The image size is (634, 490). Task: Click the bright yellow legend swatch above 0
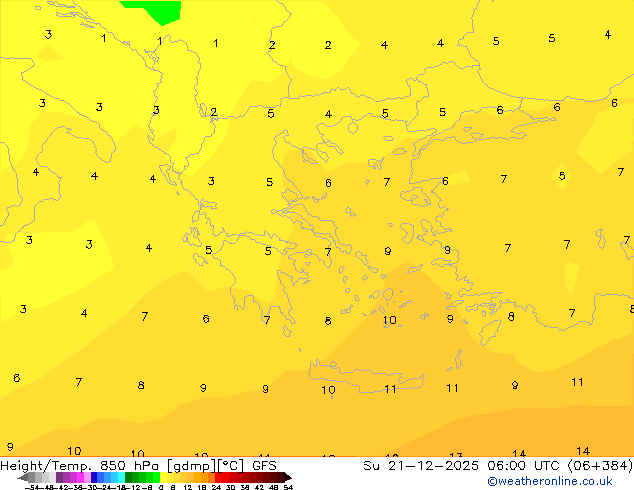163,477
